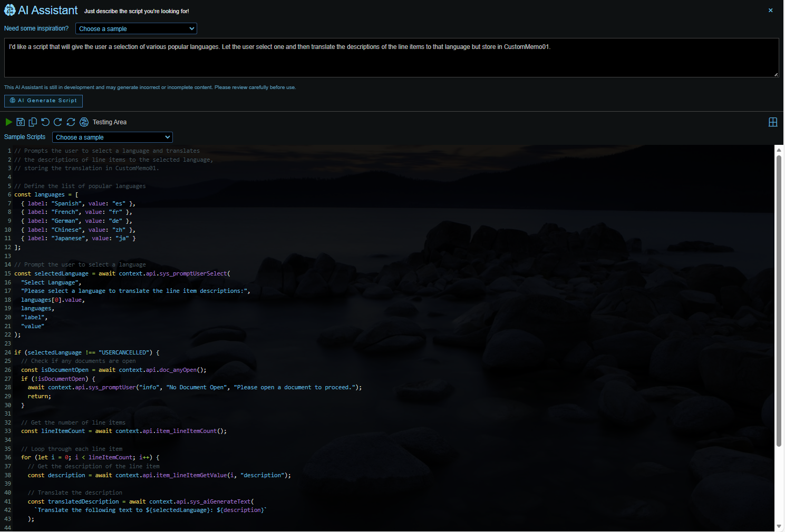Click the scrollbar down arrow of the code editor
The image size is (785, 532).
point(779,526)
